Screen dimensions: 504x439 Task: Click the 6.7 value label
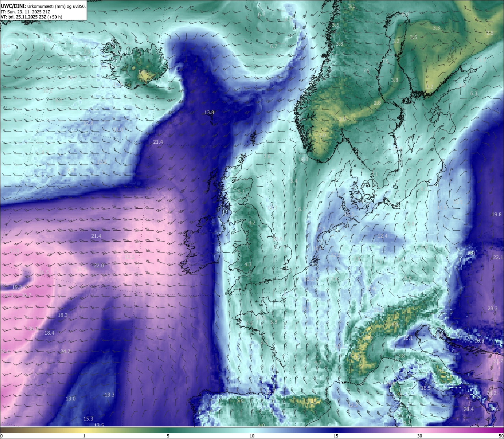tap(274, 46)
